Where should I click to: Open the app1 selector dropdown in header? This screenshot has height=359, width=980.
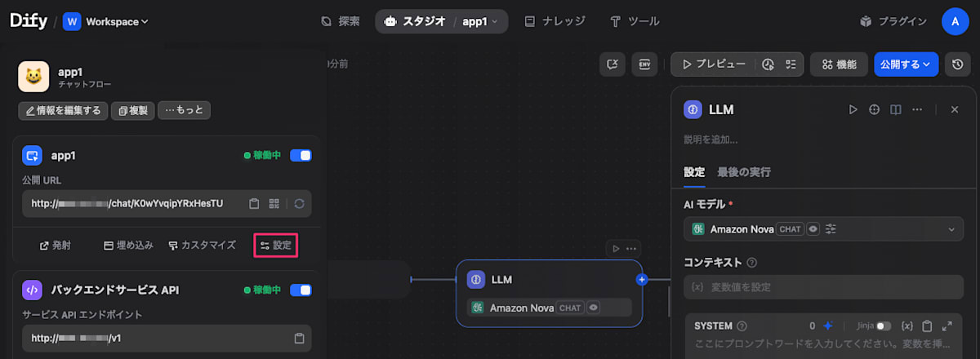click(480, 21)
